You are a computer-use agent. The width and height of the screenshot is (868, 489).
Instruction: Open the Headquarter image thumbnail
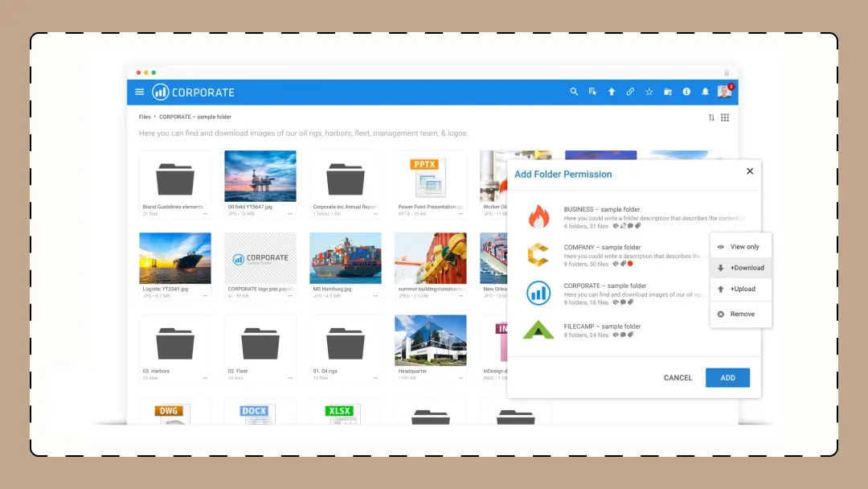click(431, 340)
